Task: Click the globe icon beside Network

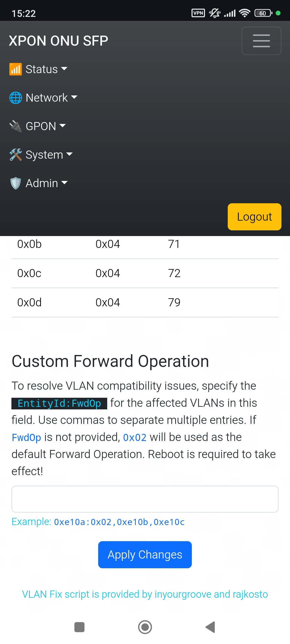Action: pyautogui.click(x=15, y=98)
